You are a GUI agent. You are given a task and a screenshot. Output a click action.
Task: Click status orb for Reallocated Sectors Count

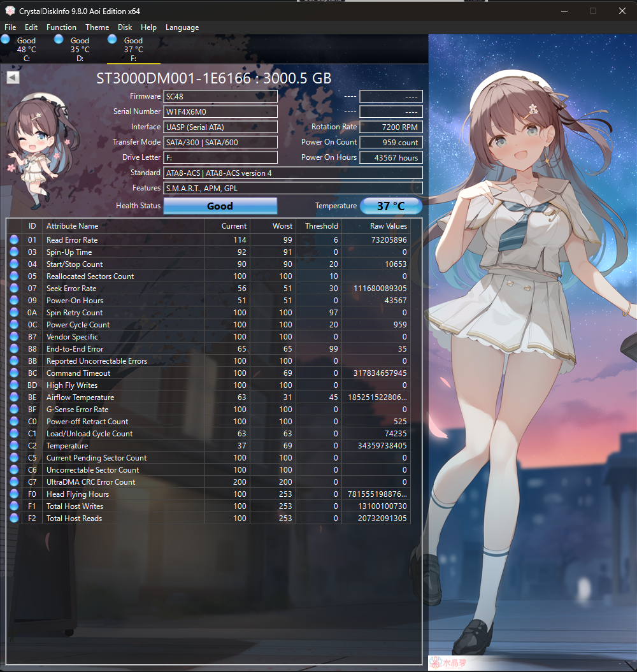point(14,276)
